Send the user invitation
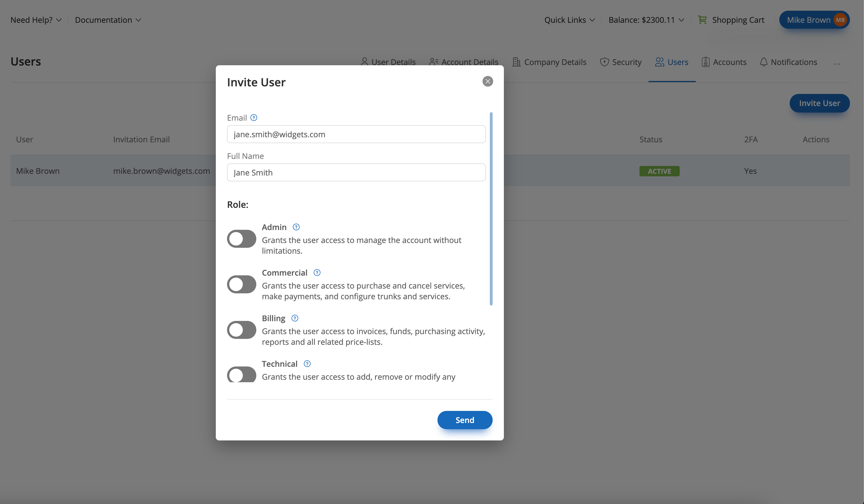The image size is (864, 504). tap(464, 420)
